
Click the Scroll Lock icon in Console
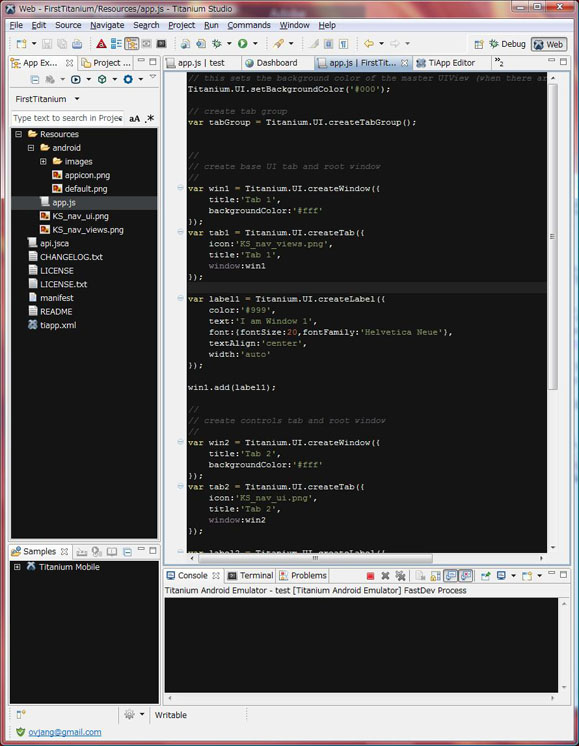[x=435, y=576]
